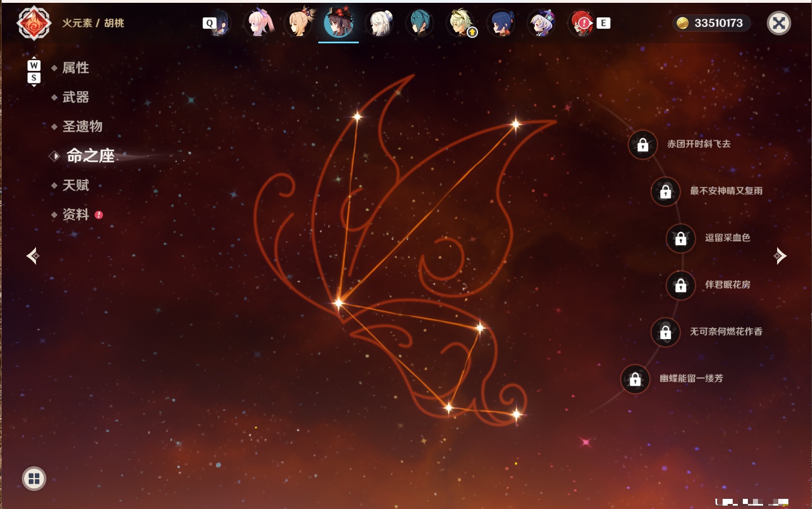Open the locked 无可奈何燃花作香 constellation node
812x509 pixels.
point(666,332)
